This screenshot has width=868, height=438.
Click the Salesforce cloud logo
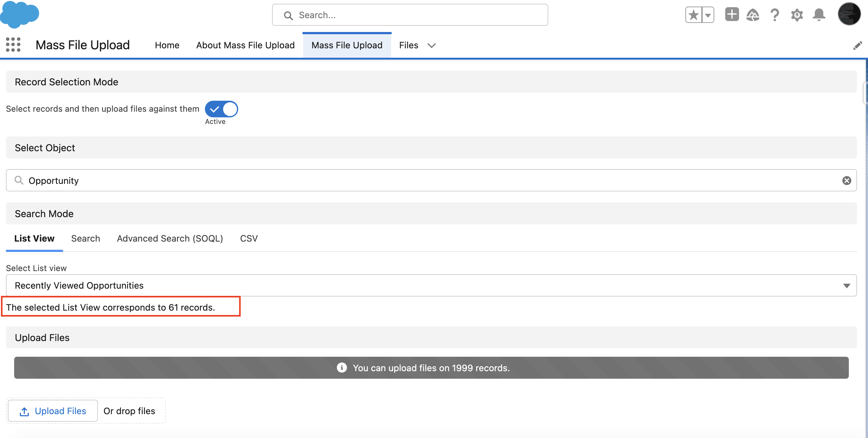tap(19, 14)
